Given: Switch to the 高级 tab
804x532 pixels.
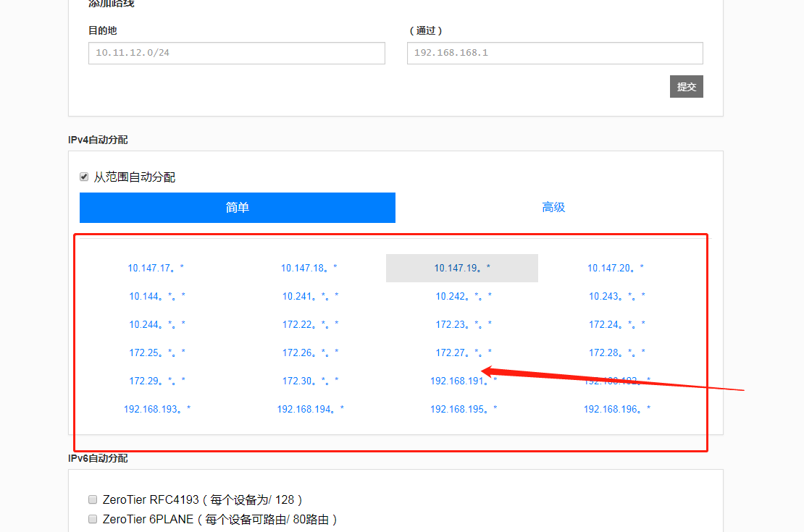Looking at the screenshot, I should tap(553, 208).
